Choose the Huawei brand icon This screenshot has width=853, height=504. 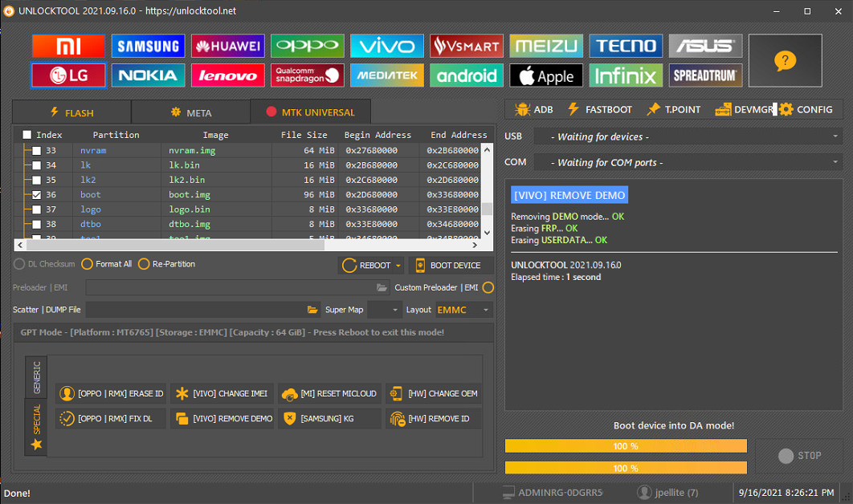pos(228,47)
